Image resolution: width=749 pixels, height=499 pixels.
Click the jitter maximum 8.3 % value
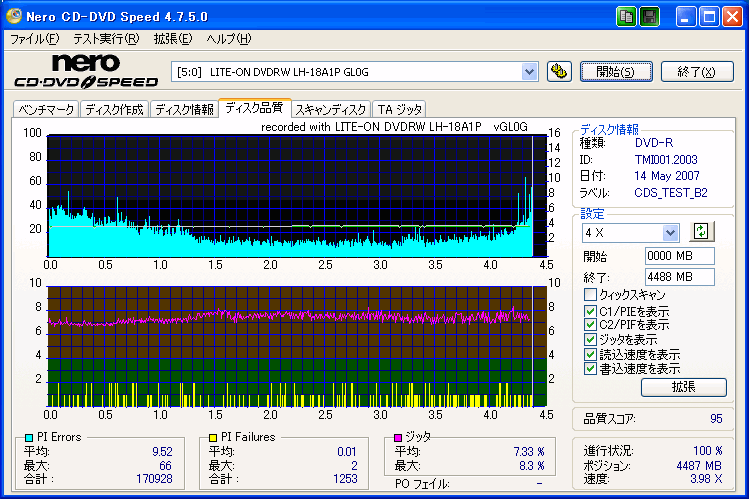point(532,466)
